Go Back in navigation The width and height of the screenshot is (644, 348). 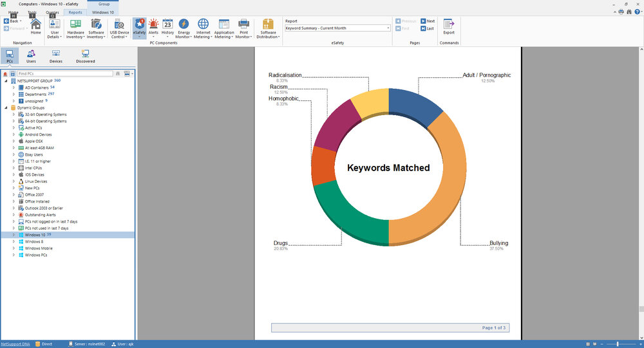point(11,21)
